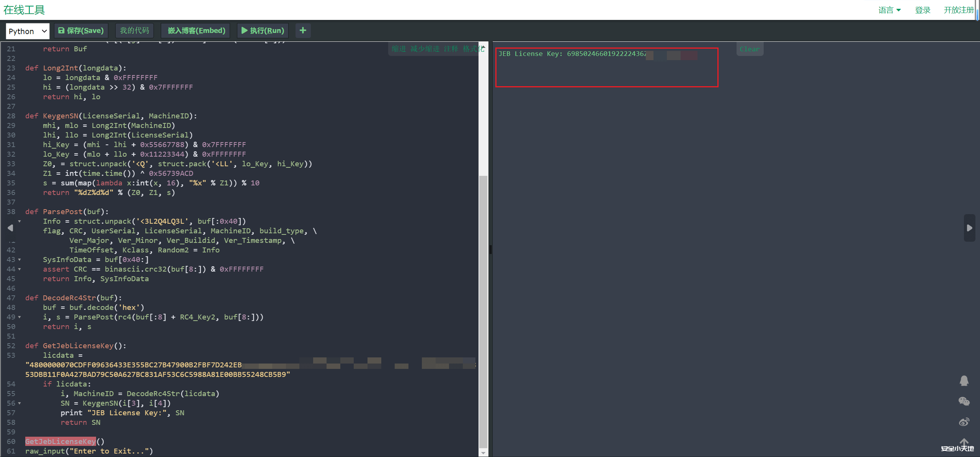Click the 注释 comment toolbar item
980x457 pixels.
[451, 49]
